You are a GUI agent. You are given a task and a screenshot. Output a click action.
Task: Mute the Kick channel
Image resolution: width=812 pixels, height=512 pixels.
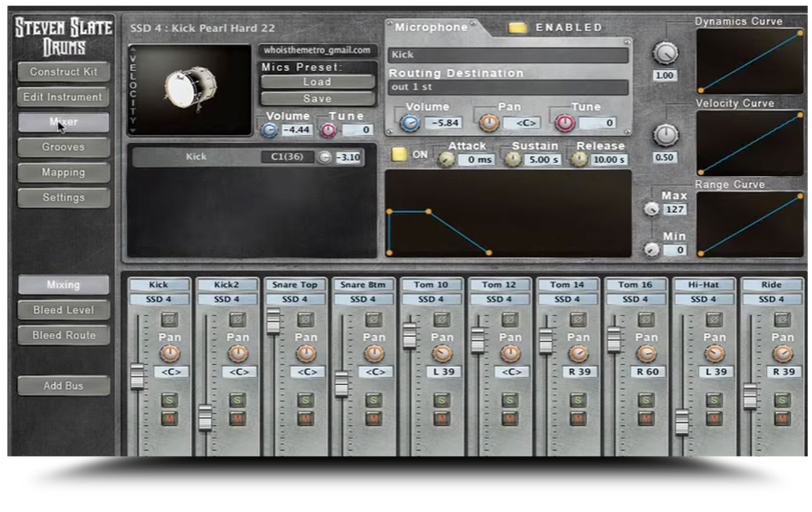(x=169, y=418)
